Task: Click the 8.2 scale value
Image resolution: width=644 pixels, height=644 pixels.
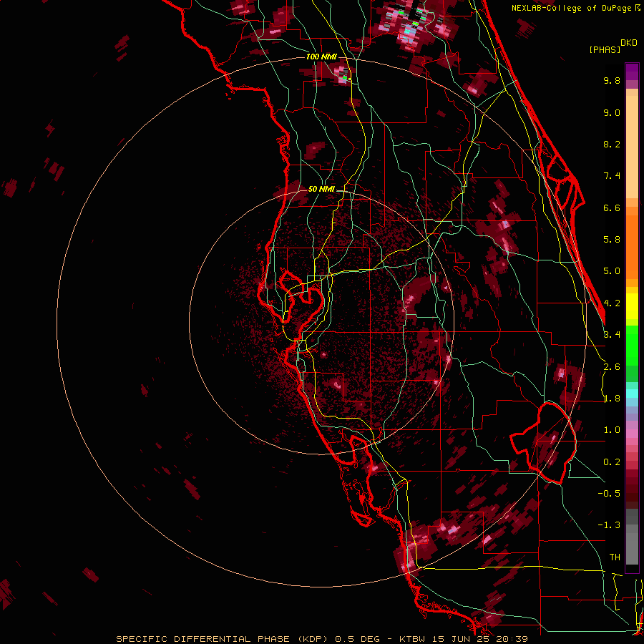Action: coord(612,144)
